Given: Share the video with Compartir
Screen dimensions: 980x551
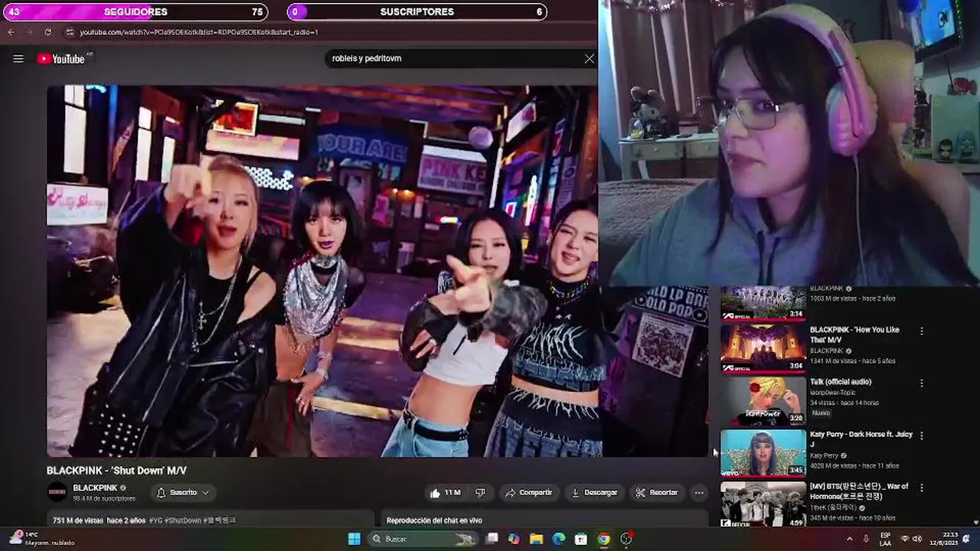Looking at the screenshot, I should click(x=528, y=493).
